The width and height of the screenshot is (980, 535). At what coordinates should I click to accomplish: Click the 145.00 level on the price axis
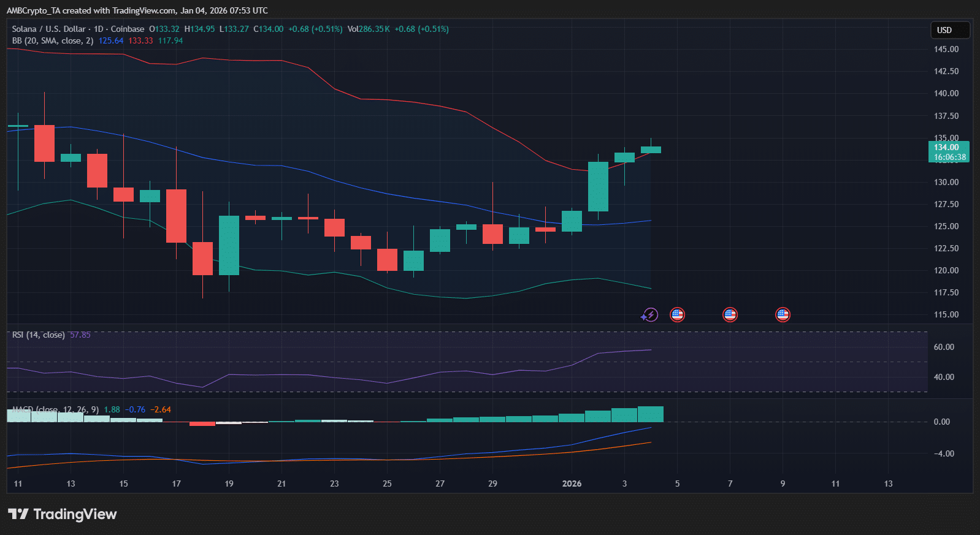pyautogui.click(x=946, y=49)
